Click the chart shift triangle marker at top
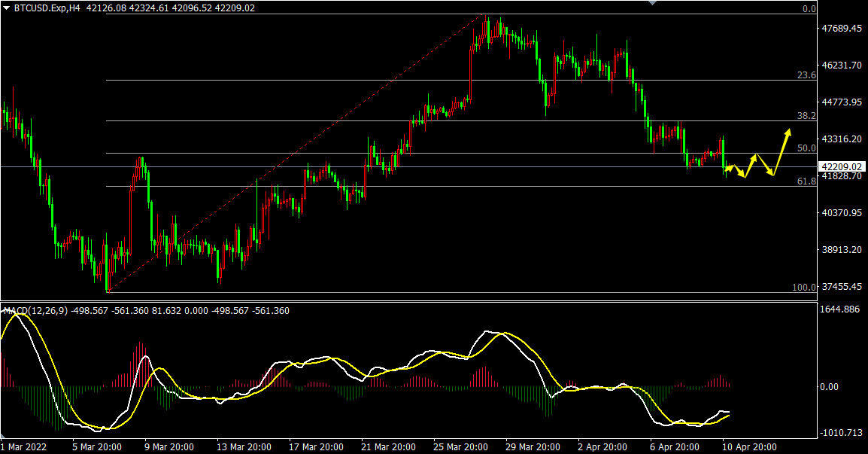This screenshot has height=454, width=868. coord(651,3)
